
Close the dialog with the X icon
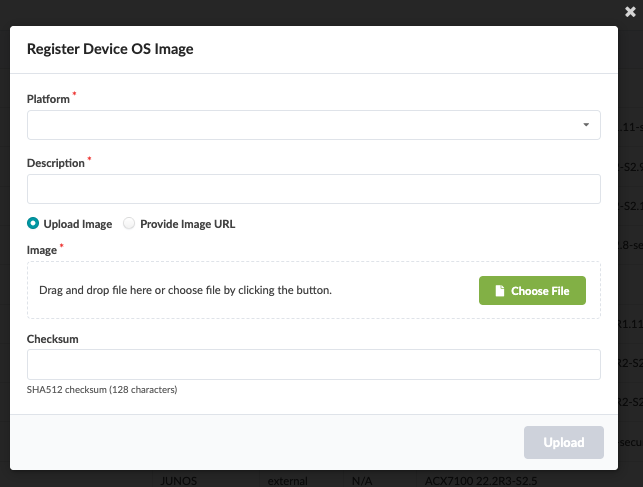629,12
